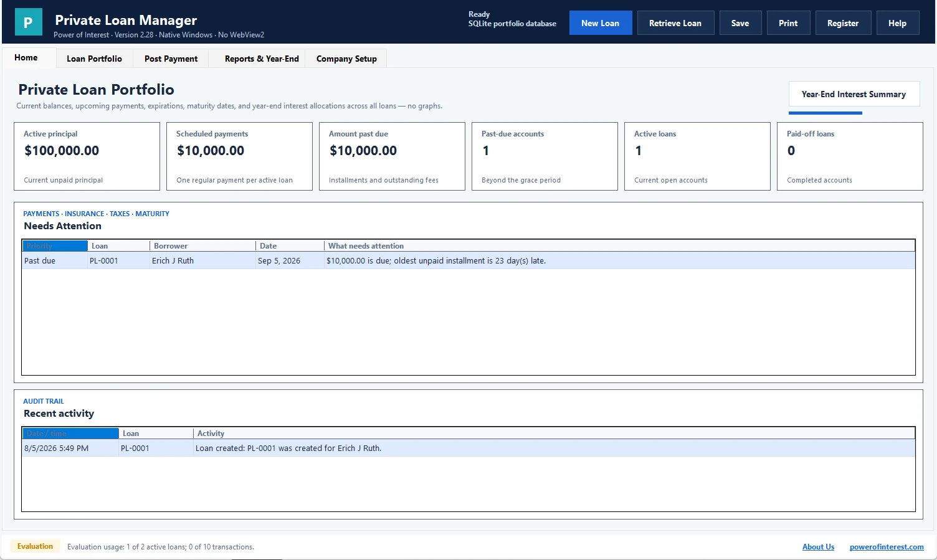Sort Recent activity by Date / time
The width and height of the screenshot is (937, 560).
pos(70,434)
